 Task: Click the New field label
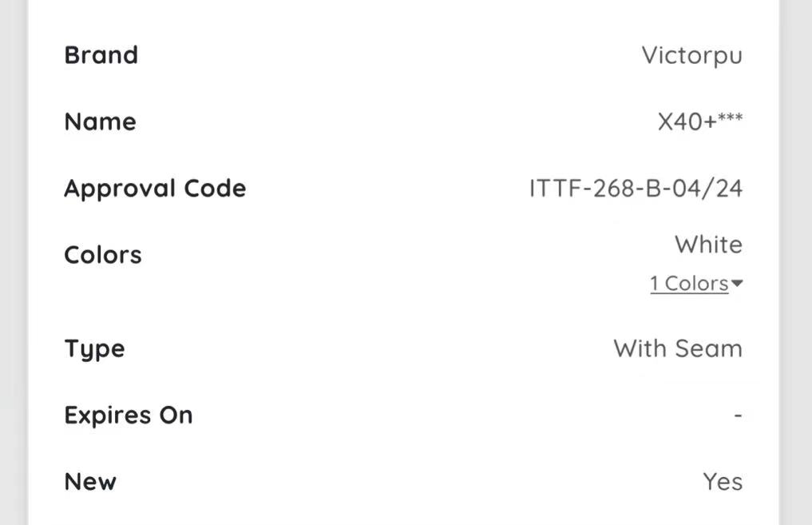[x=90, y=482]
